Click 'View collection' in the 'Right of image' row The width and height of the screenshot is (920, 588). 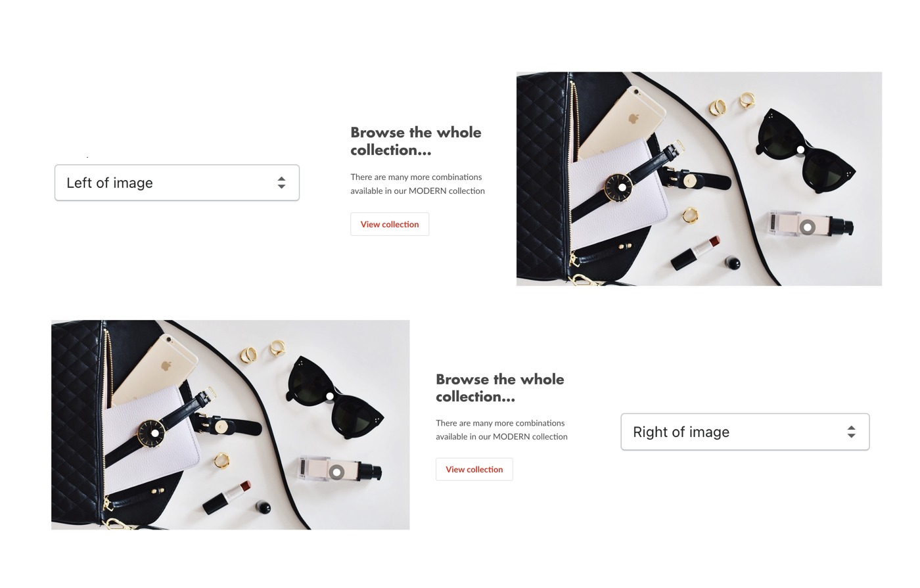(474, 469)
